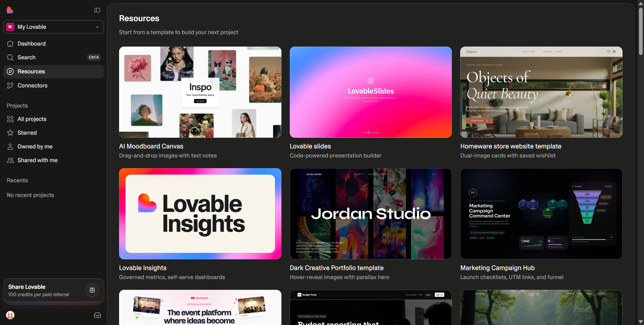Viewport: 644px width, 325px height.
Task: Open the eventspark event platform thumbnail
Action: [x=200, y=307]
